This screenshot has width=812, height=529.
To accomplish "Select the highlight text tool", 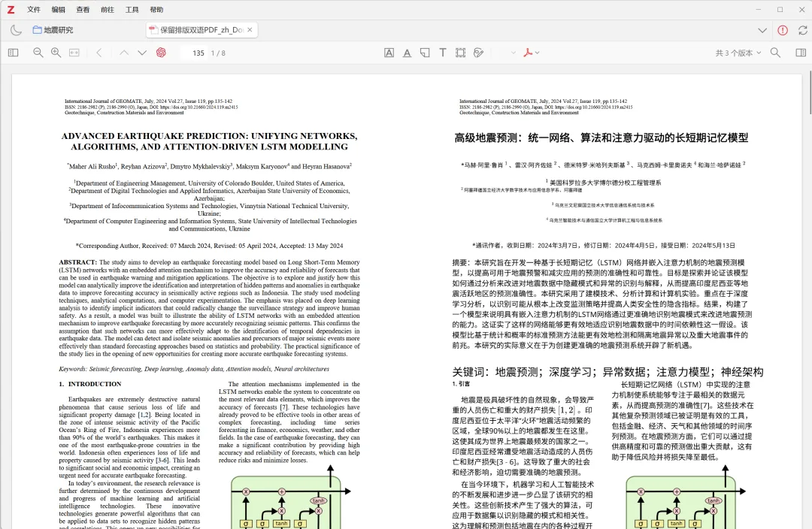I will click(x=389, y=53).
